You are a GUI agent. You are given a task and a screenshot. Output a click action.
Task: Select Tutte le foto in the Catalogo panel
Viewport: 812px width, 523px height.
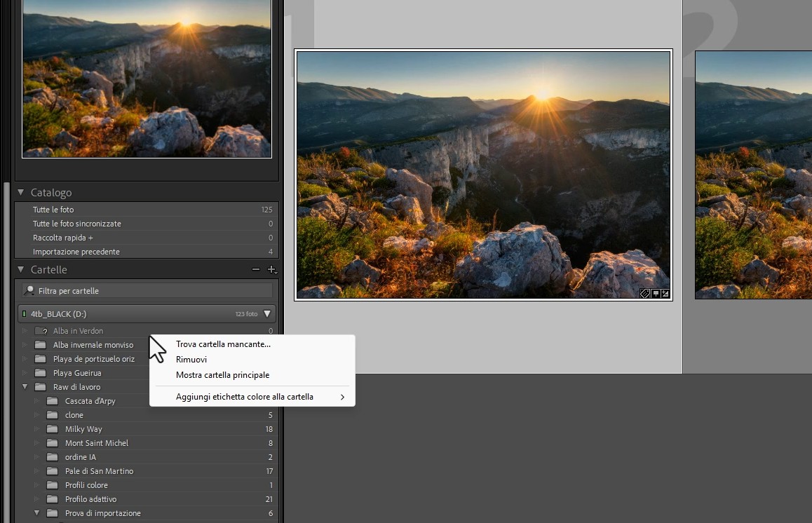coord(54,209)
